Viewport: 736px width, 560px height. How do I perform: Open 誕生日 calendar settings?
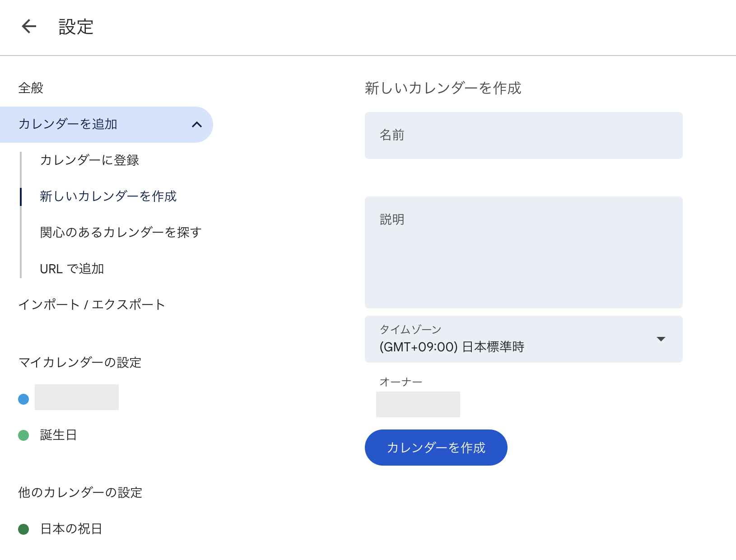pos(58,435)
